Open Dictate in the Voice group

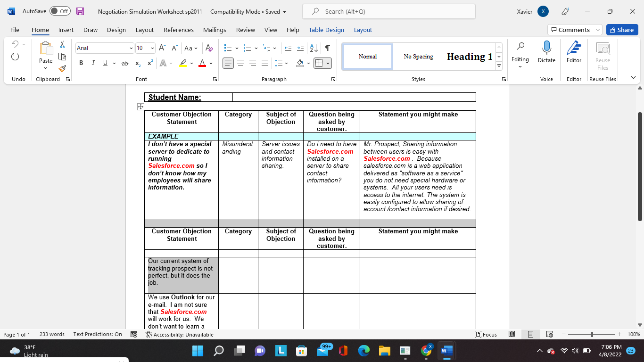pyautogui.click(x=546, y=53)
